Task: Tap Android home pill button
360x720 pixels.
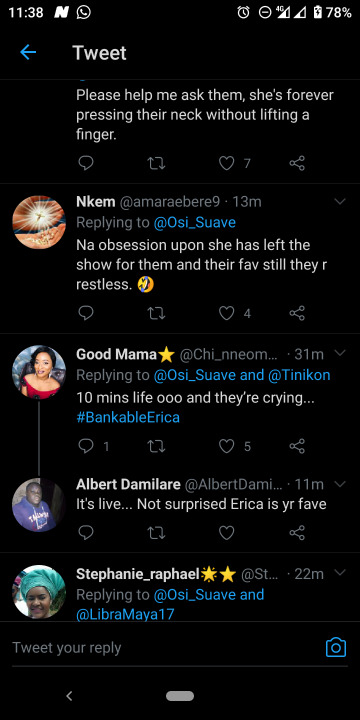Action: coord(180,696)
